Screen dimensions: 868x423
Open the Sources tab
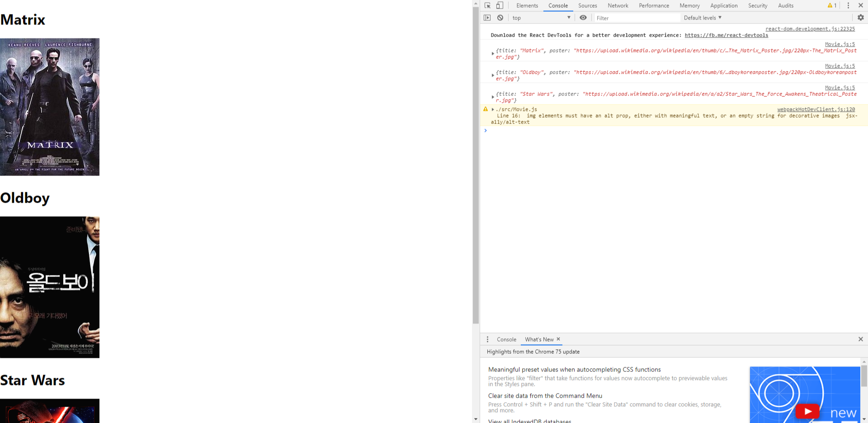coord(588,5)
